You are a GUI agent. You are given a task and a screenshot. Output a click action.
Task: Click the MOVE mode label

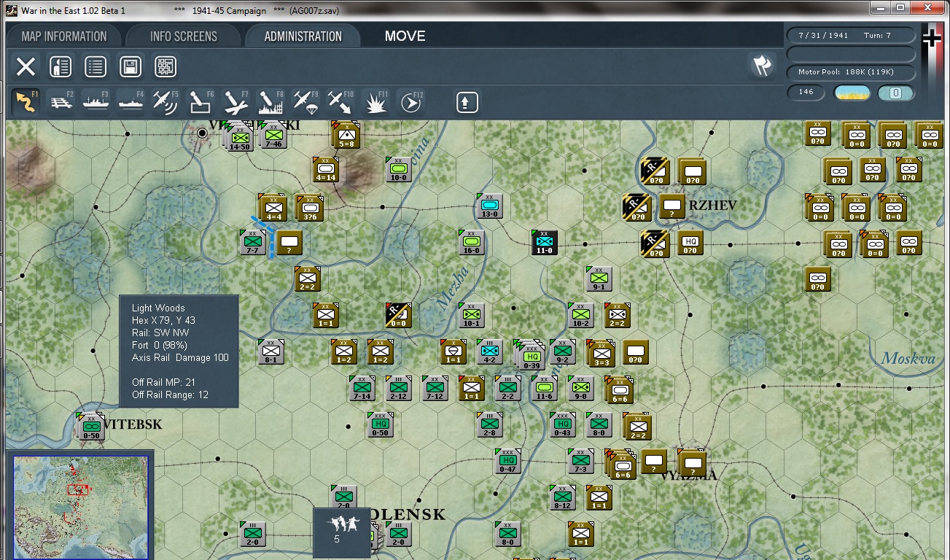click(x=405, y=36)
